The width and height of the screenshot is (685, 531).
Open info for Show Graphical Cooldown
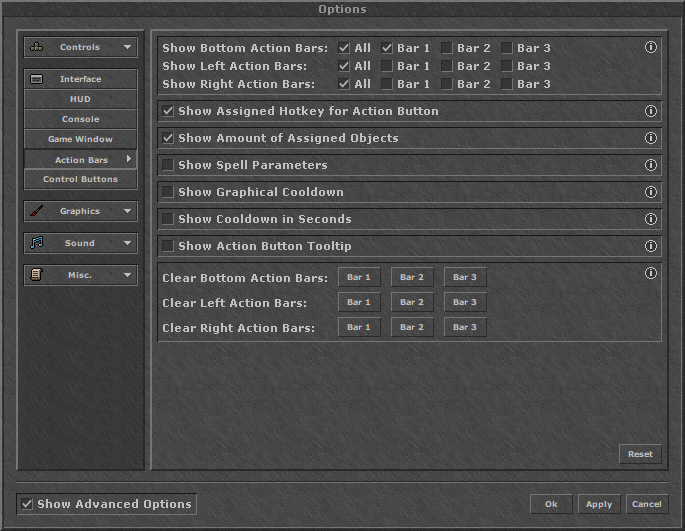pos(650,192)
